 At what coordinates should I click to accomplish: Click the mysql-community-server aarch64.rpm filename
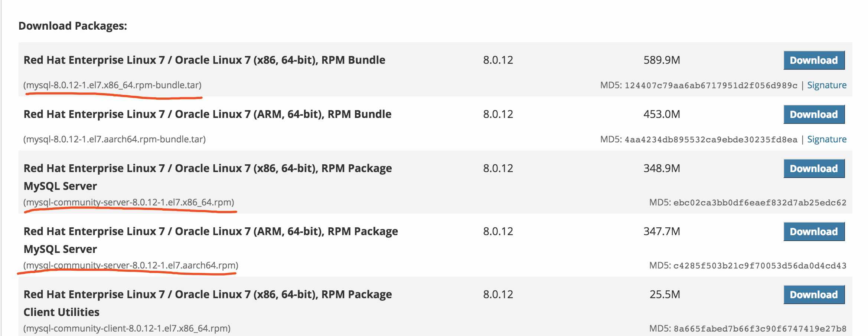pos(131,266)
